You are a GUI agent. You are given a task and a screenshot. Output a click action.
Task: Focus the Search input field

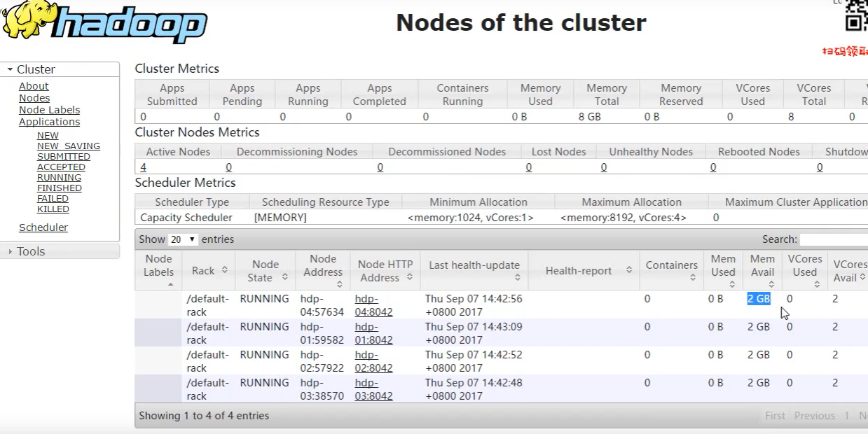[x=834, y=239]
